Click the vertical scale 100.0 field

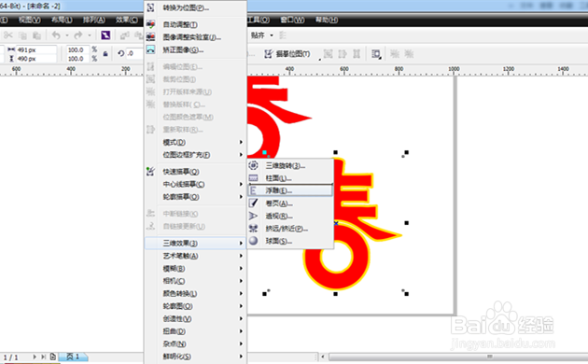coord(77,59)
